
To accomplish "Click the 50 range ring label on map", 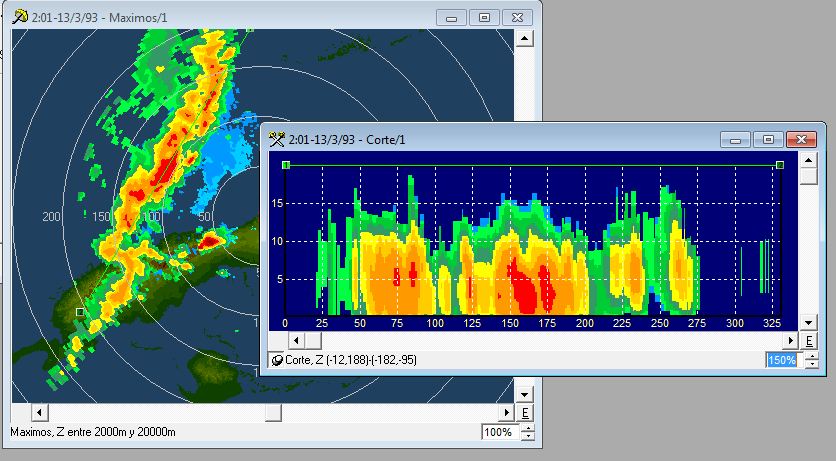I will tap(204, 216).
